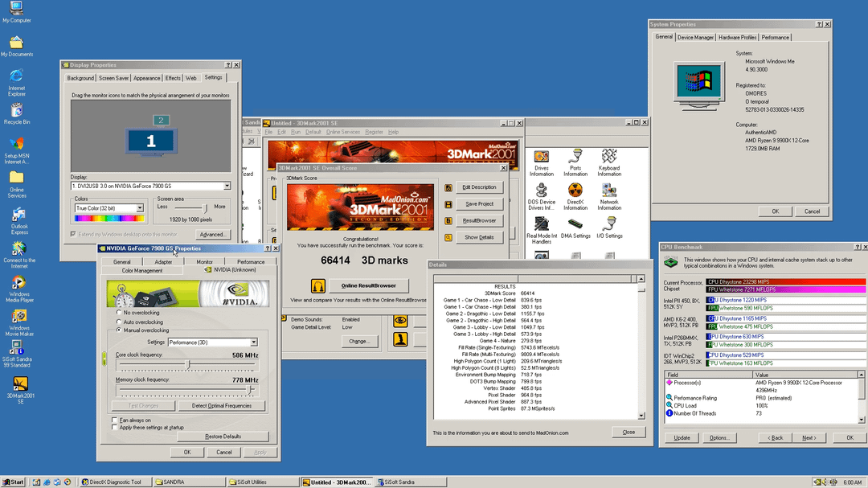Switch to the Device Manager tab

[695, 38]
